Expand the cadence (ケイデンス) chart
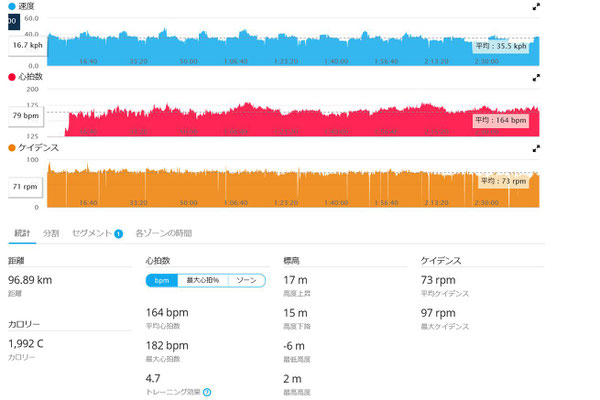 click(x=535, y=148)
